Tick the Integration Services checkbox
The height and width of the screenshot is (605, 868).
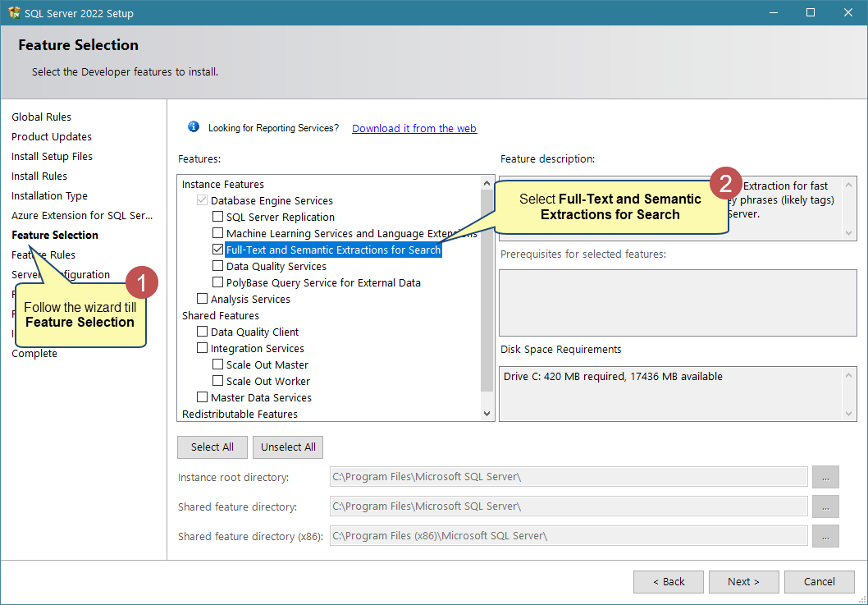pos(203,348)
